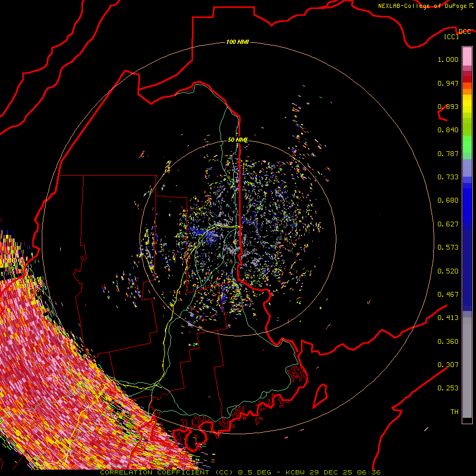Click the [CC] color bar heading
The width and height of the screenshot is (476, 476).
(x=451, y=36)
